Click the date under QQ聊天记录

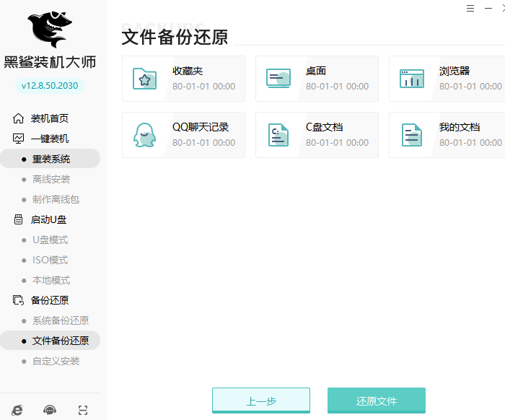click(x=203, y=143)
